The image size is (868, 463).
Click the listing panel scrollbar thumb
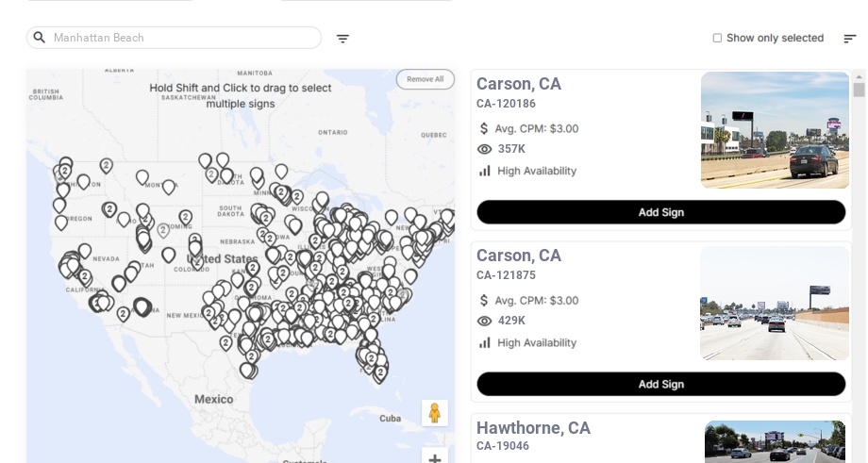coord(859,90)
